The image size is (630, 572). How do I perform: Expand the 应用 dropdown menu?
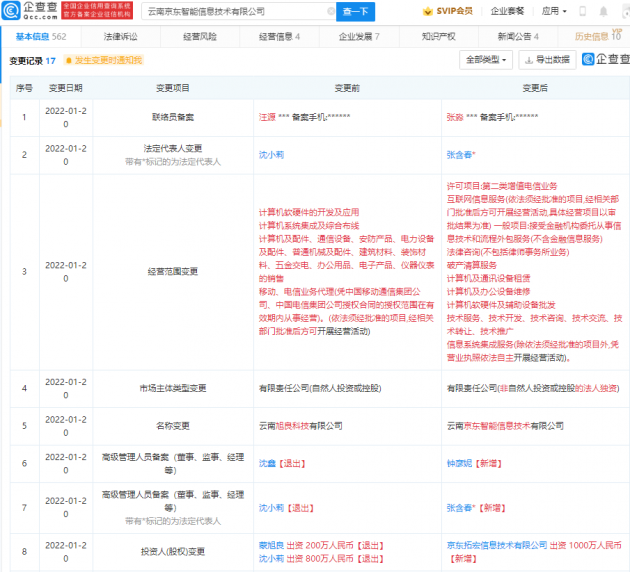click(554, 11)
